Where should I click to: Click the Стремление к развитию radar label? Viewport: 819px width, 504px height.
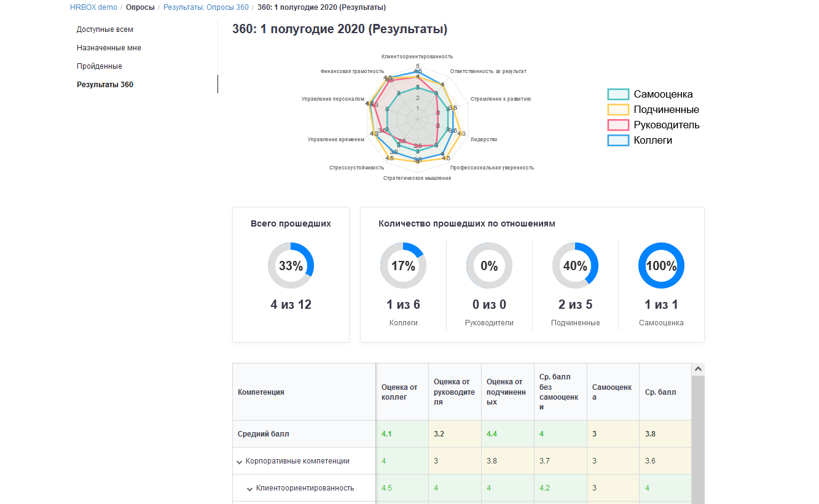(501, 99)
